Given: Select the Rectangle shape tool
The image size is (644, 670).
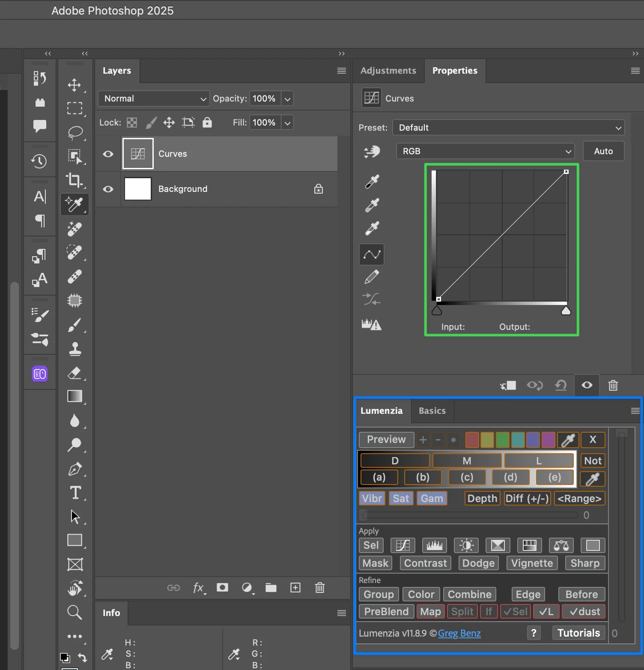Looking at the screenshot, I should [75, 540].
